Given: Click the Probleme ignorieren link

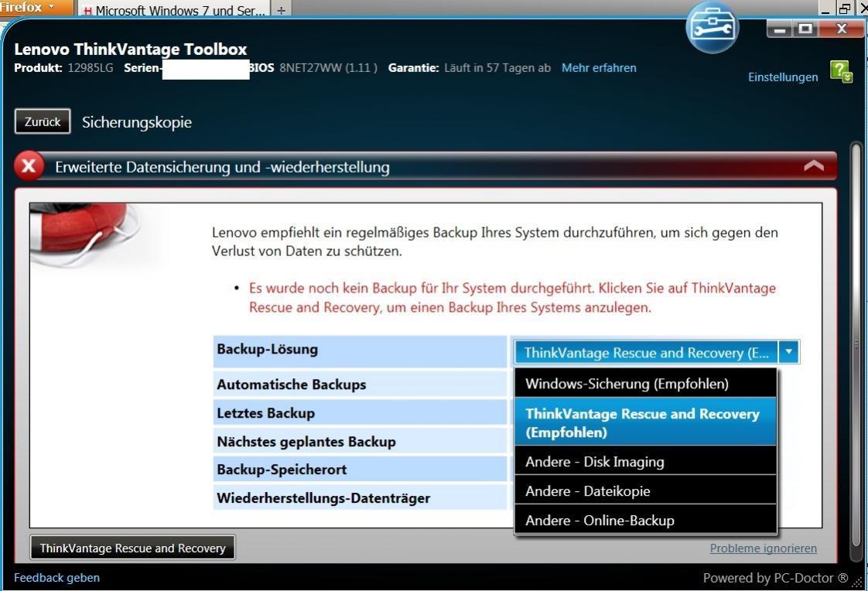Looking at the screenshot, I should point(764,548).
